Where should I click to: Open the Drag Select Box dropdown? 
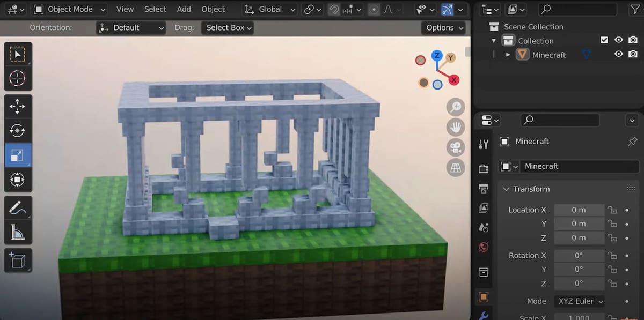coord(227,28)
